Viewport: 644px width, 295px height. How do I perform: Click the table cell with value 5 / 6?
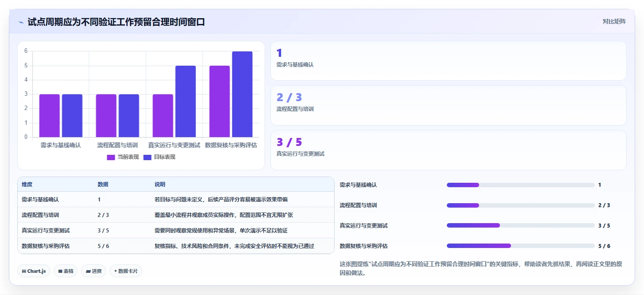tap(103, 246)
